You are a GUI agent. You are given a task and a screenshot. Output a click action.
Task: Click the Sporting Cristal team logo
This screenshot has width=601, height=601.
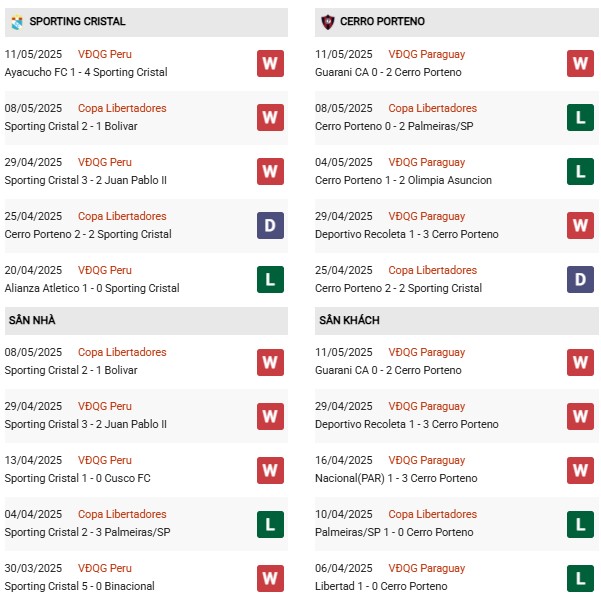point(17,22)
